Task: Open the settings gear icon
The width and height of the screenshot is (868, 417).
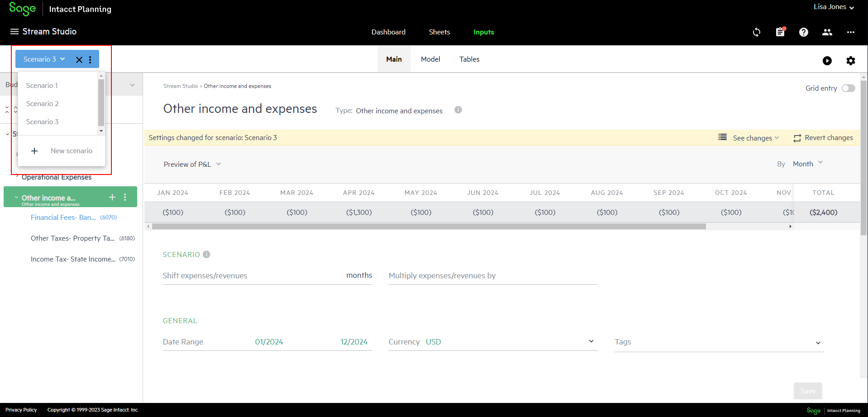Action: (851, 61)
